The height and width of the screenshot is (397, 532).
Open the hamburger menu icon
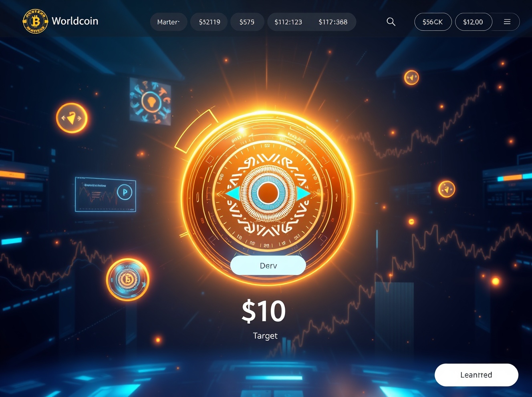[507, 22]
